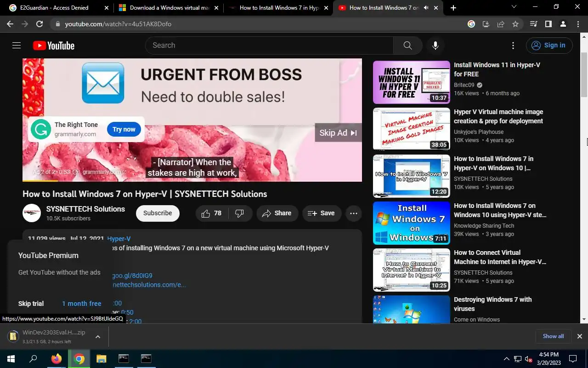Bookmark this page with the star
The height and width of the screenshot is (368, 588).
pos(515,24)
